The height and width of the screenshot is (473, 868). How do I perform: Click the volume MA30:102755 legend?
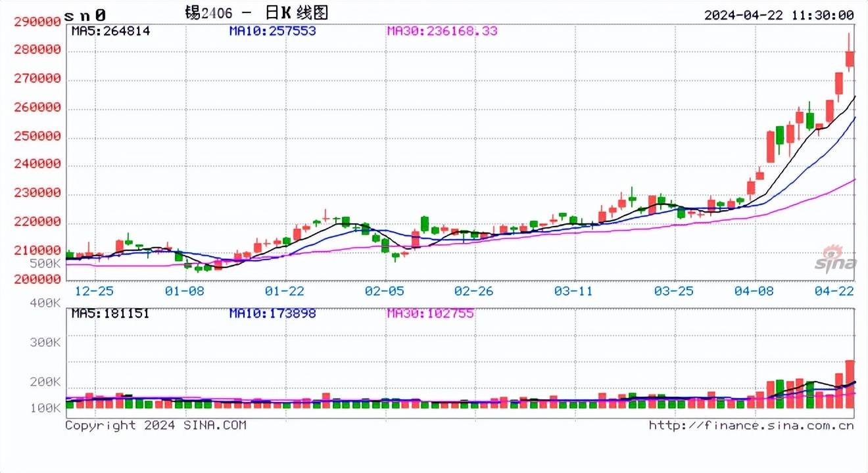point(430,313)
